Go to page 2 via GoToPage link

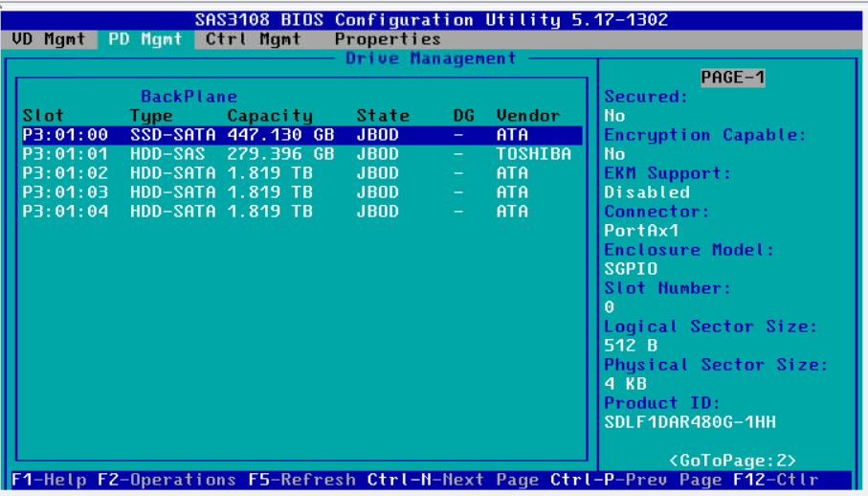(x=732, y=461)
